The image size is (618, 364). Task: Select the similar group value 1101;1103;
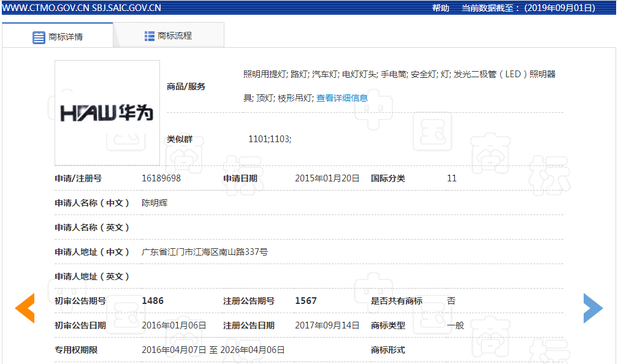tap(270, 138)
